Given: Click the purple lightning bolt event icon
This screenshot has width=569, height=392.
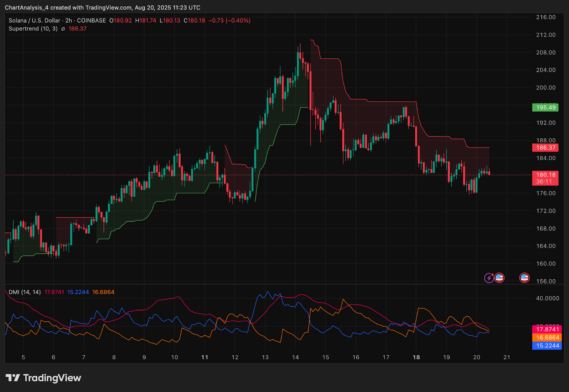Looking at the screenshot, I should click(489, 278).
